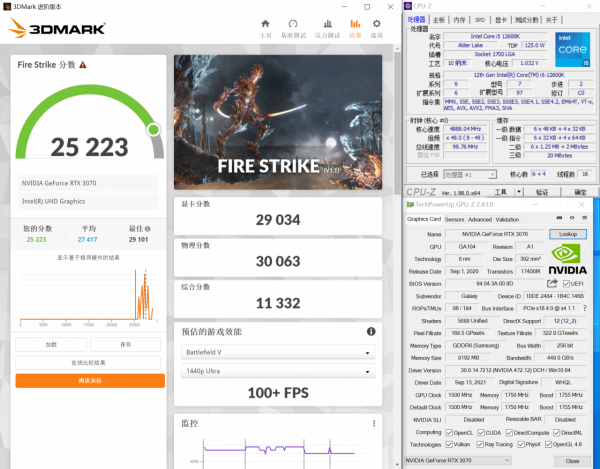This screenshot has height=469, width=600.
Task: Open the three-dot menu in 监控 panel
Action: [374, 423]
